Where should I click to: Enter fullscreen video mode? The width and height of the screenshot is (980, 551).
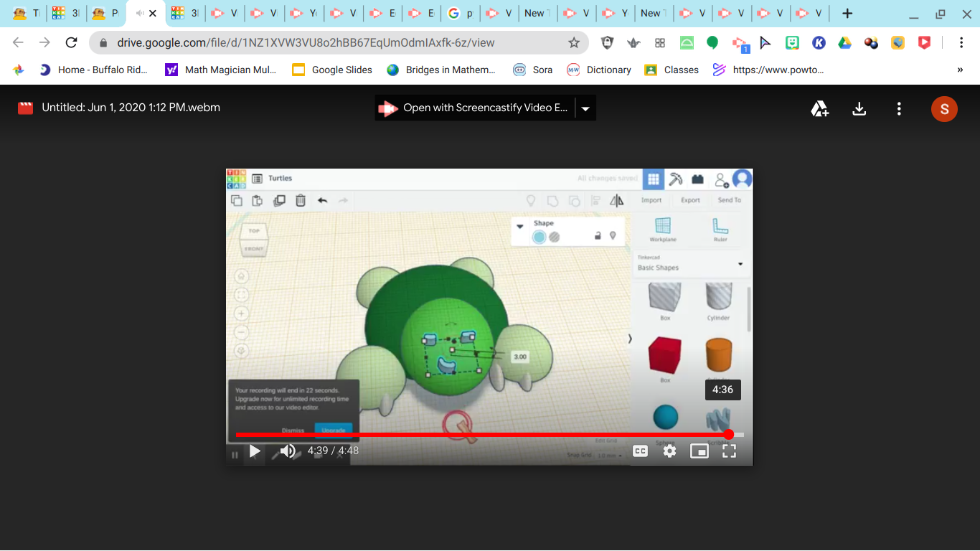729,451
